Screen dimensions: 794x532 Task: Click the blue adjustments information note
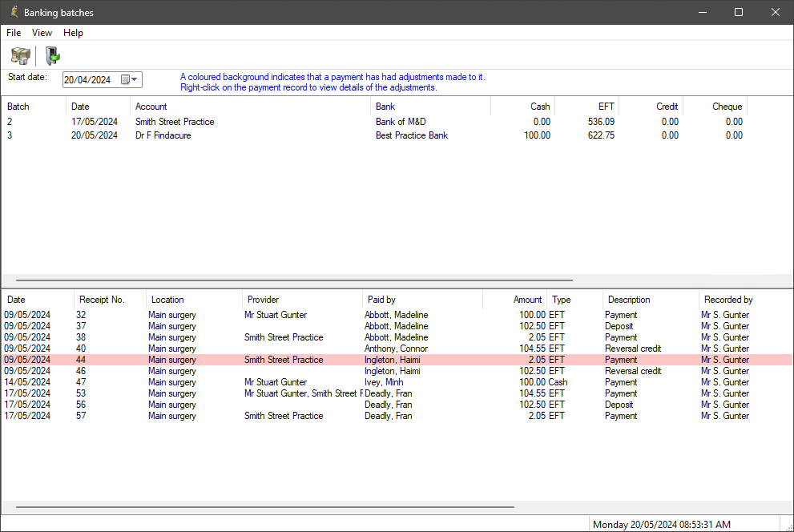tap(333, 82)
